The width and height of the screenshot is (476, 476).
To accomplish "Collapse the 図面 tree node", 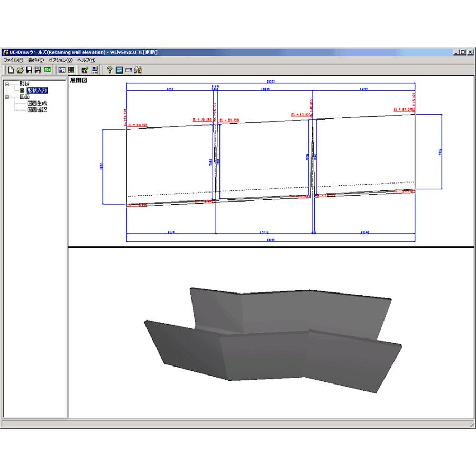I will (7, 97).
